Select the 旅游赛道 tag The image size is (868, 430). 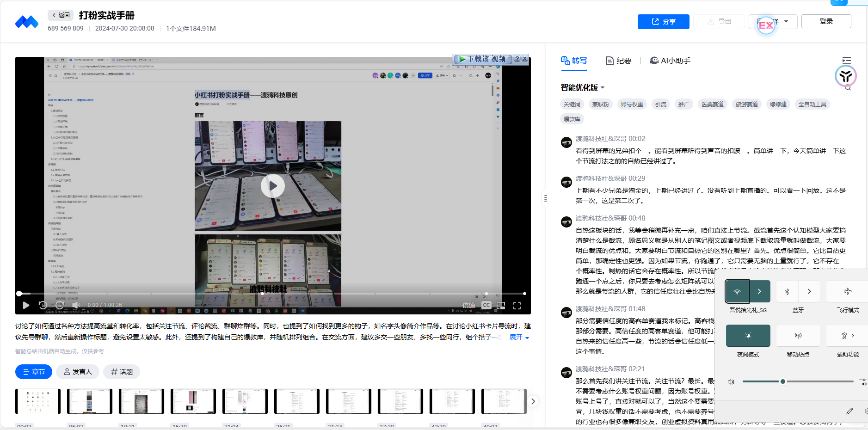746,104
